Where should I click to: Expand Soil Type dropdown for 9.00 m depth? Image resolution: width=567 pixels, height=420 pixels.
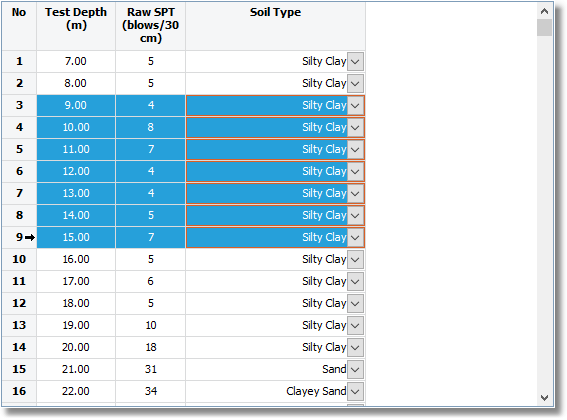tap(355, 106)
